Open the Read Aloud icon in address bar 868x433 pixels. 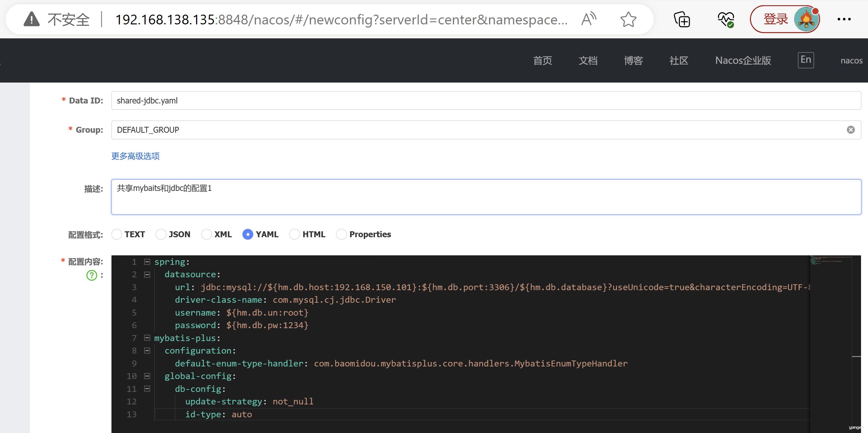pos(589,19)
